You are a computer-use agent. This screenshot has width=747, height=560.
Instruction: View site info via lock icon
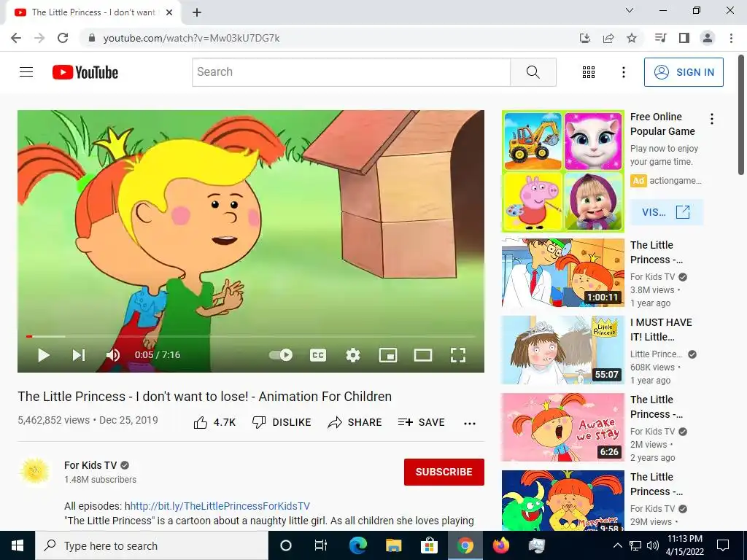point(92,38)
